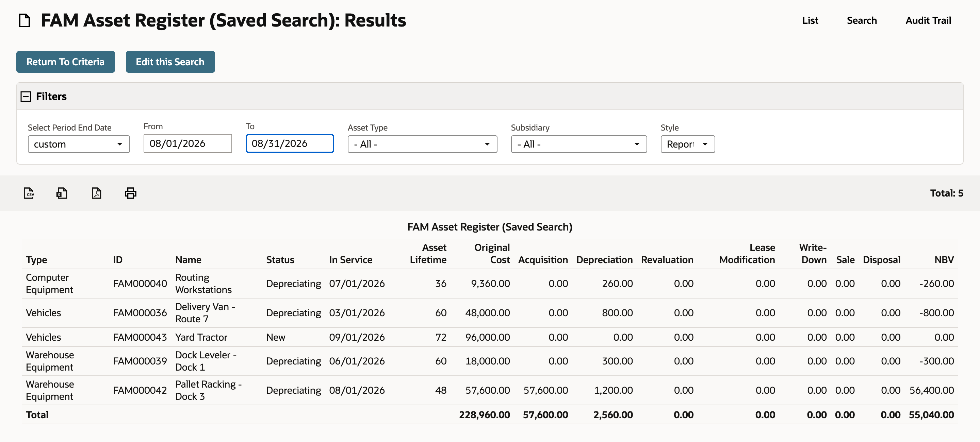
Task: Click total original cost 228,960.00
Action: click(484, 415)
